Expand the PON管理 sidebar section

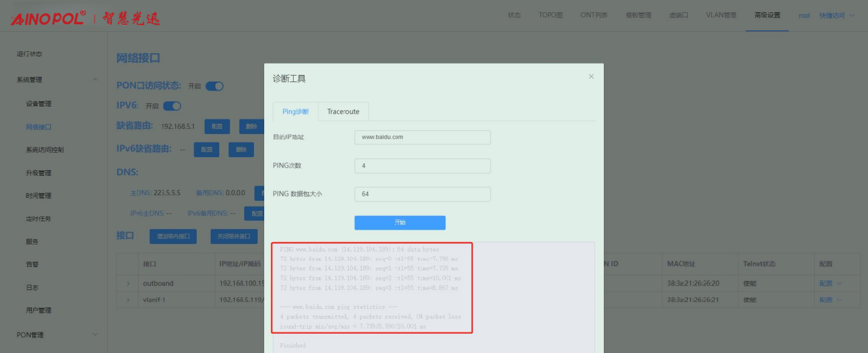pyautogui.click(x=96, y=334)
